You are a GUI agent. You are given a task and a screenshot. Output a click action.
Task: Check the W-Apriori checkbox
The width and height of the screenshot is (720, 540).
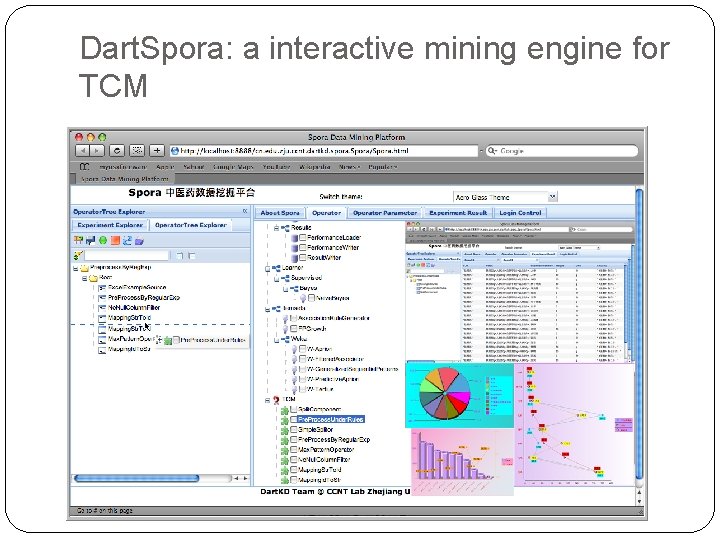[303, 349]
